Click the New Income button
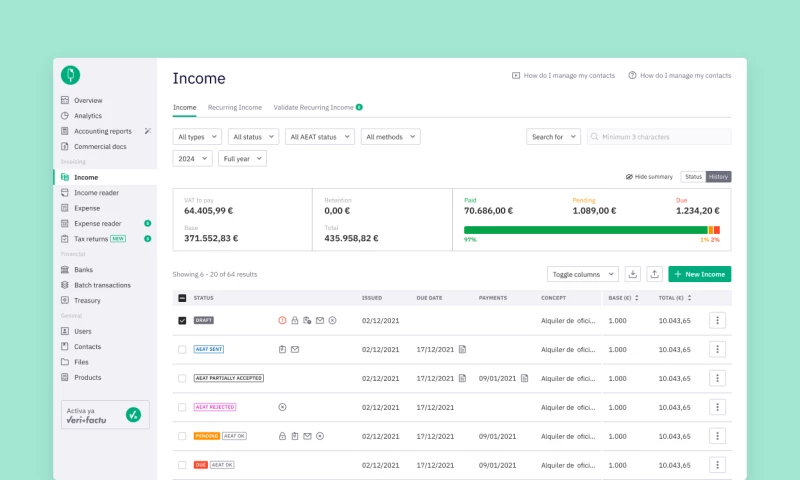The image size is (800, 480). [x=699, y=274]
